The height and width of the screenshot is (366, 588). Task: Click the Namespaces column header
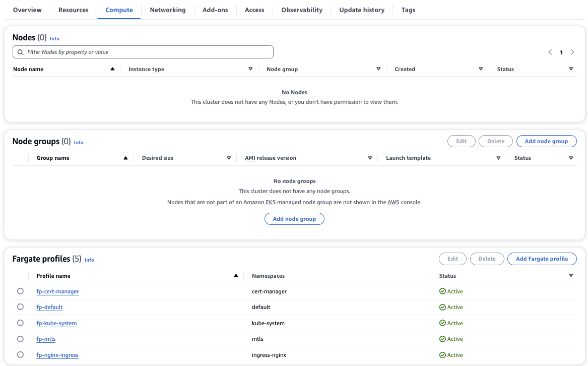268,276
